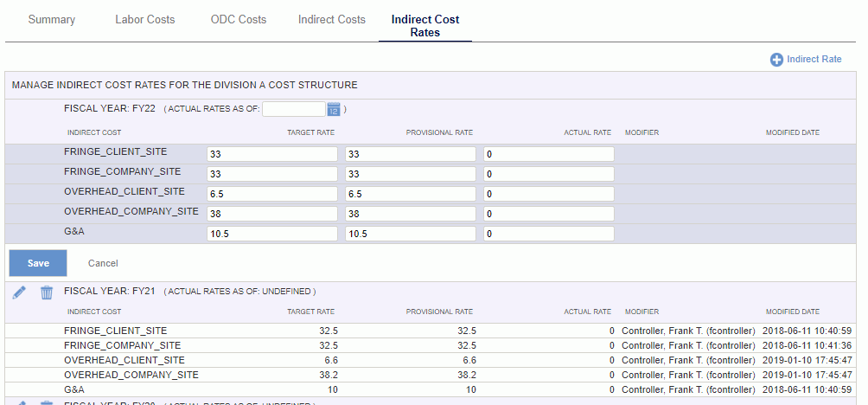Click the FISCAL YEAR: FY21 heading

point(109,290)
